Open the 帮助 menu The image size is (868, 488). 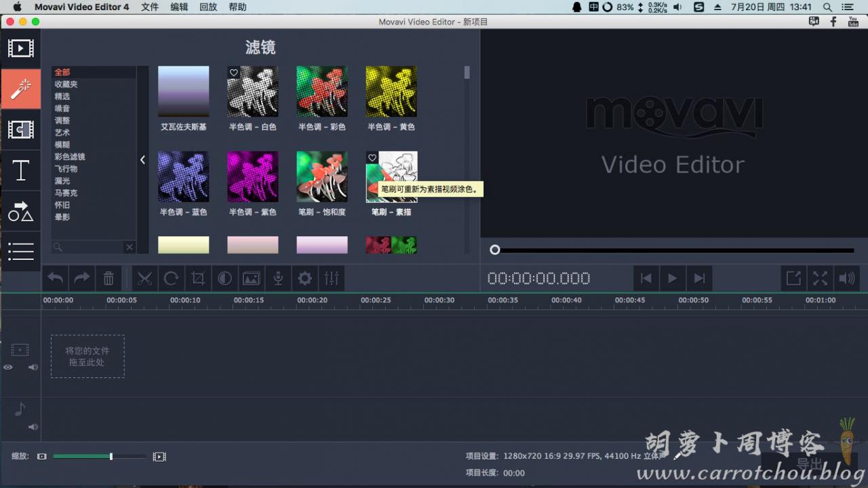[237, 7]
